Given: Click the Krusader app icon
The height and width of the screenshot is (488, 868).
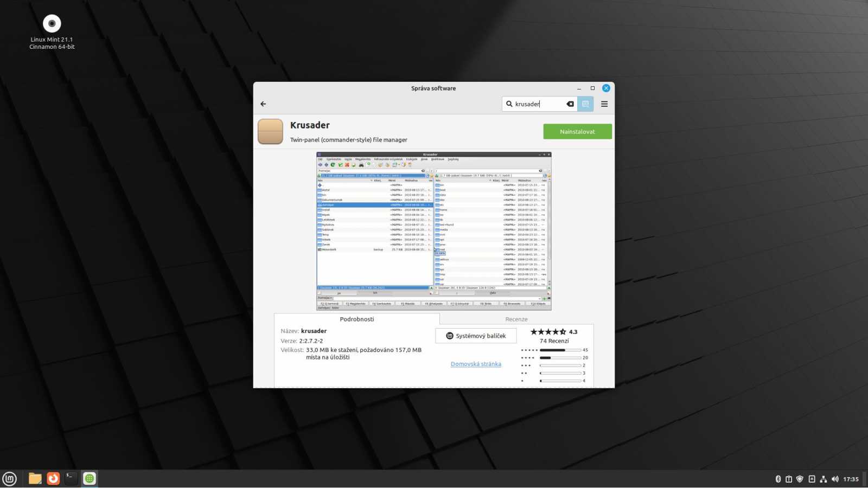Looking at the screenshot, I should click(x=270, y=132).
